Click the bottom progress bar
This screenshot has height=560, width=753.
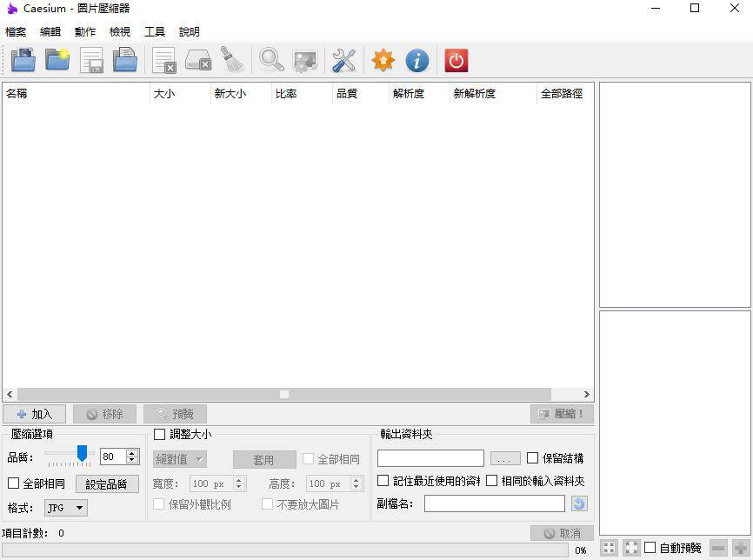285,550
